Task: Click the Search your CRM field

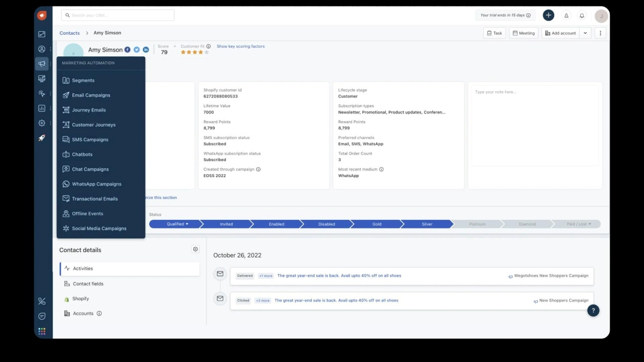Action: tap(118, 16)
